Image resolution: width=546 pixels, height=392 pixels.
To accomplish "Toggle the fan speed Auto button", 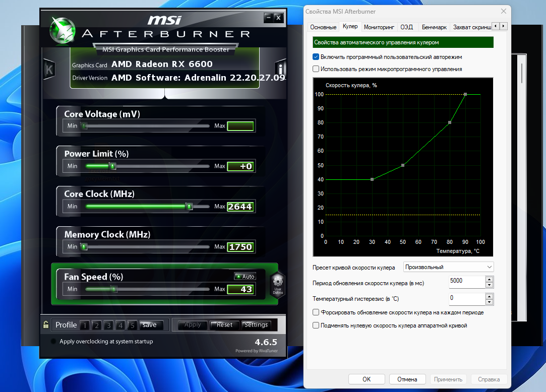I will point(245,277).
